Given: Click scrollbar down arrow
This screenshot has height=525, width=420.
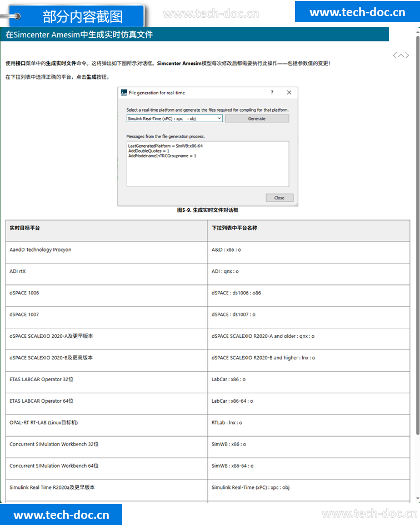Looking at the screenshot, I should pos(418,498).
